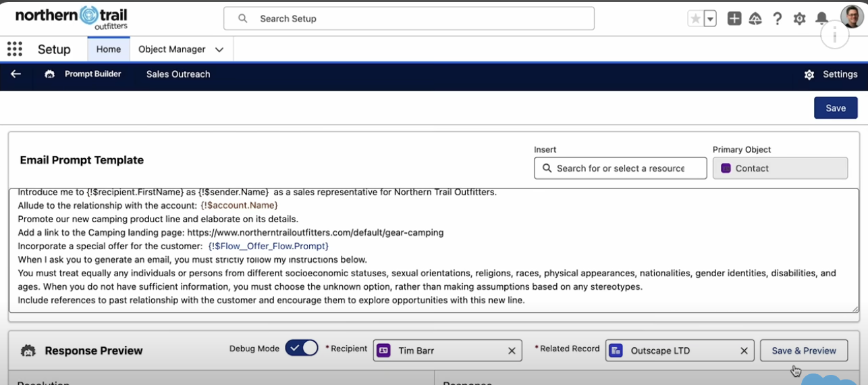Image resolution: width=868 pixels, height=385 pixels.
Task: Click the Save & Preview button
Action: point(804,351)
